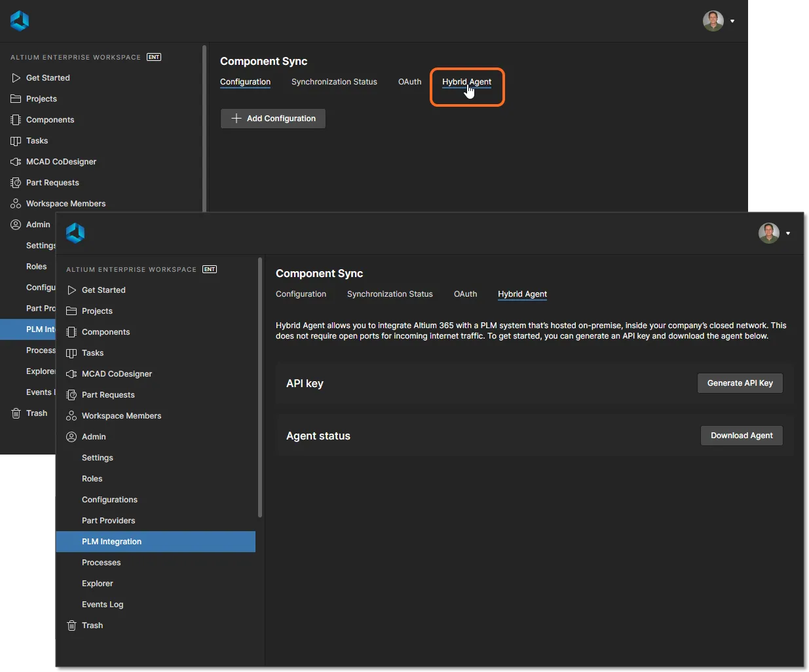Click the Altium logo in the back window
809x672 pixels.
tap(20, 21)
